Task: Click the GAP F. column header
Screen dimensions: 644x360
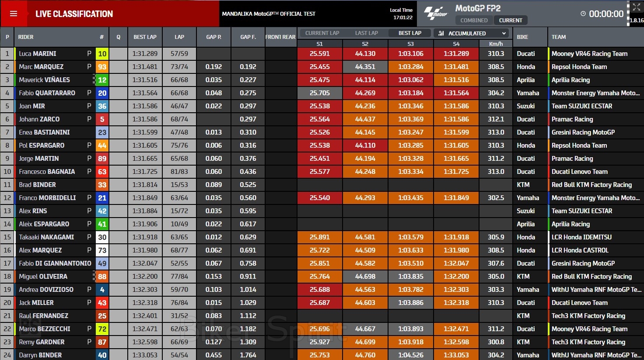Action: coord(248,37)
